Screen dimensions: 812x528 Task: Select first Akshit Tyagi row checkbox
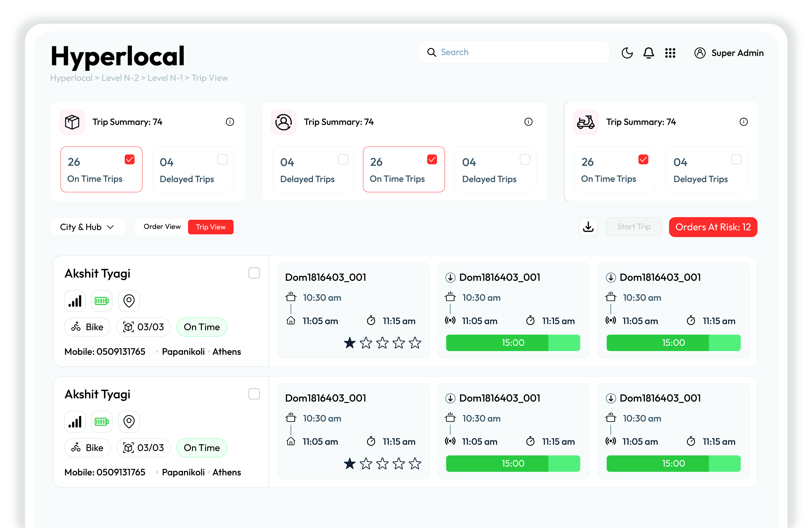(x=254, y=273)
